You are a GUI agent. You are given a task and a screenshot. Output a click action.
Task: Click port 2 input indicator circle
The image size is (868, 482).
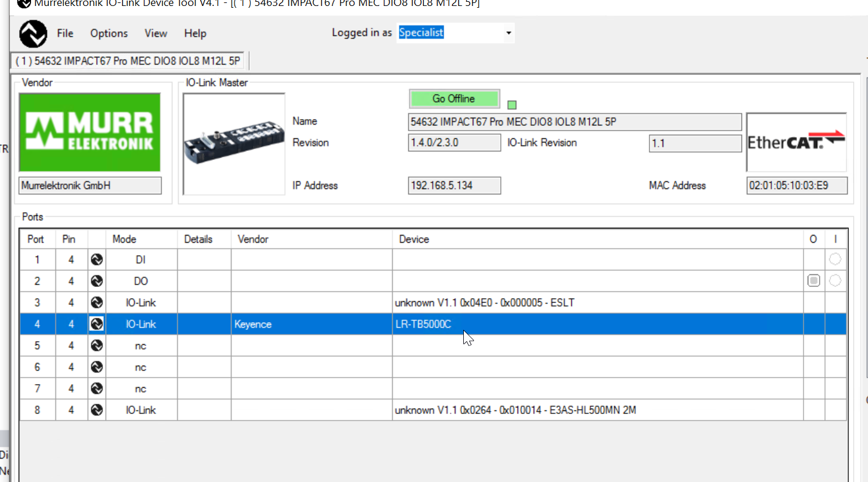click(x=835, y=280)
